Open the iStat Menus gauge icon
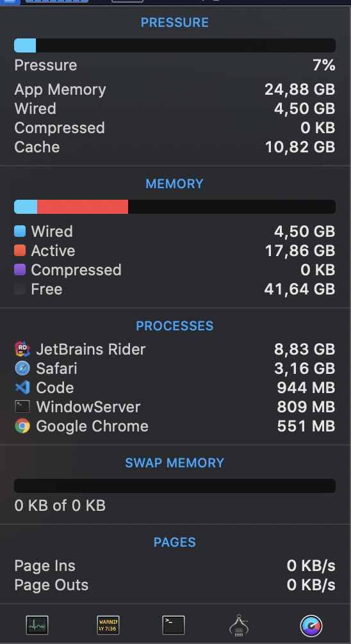The image size is (351, 644). pos(311,626)
